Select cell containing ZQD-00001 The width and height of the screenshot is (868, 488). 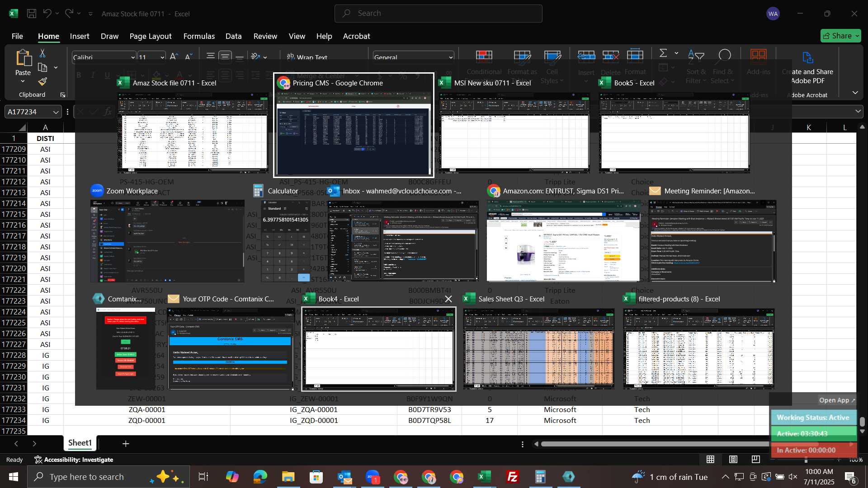click(x=147, y=420)
